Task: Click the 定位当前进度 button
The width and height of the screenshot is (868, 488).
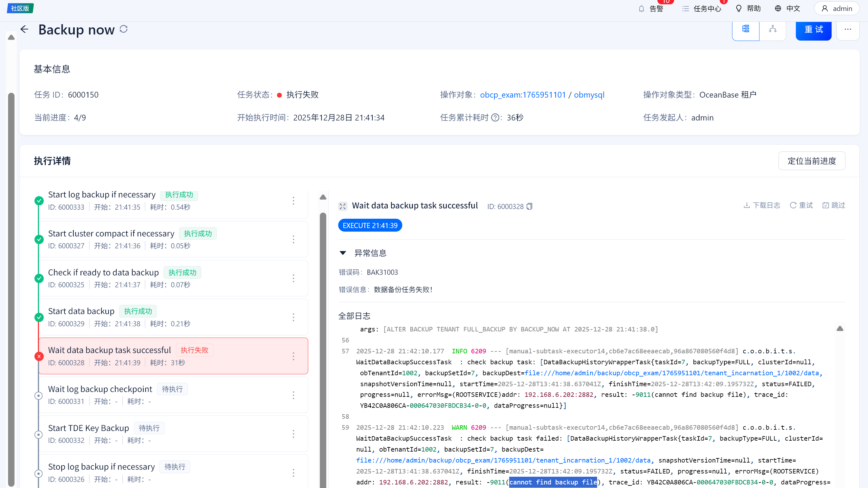Action: click(811, 161)
